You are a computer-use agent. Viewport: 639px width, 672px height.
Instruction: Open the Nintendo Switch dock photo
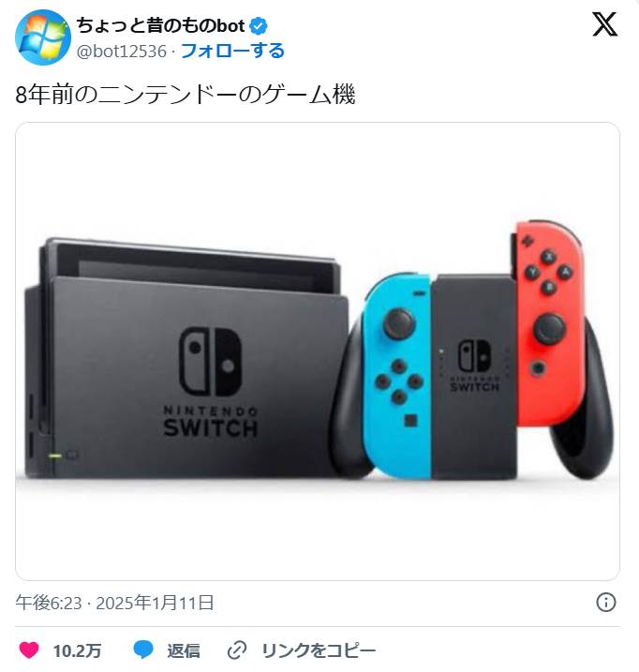[318, 351]
